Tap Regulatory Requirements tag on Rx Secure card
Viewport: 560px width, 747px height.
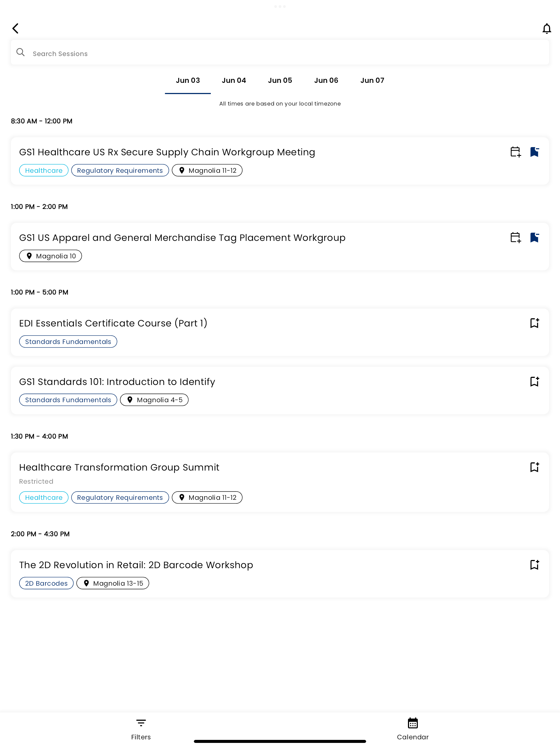pos(120,171)
